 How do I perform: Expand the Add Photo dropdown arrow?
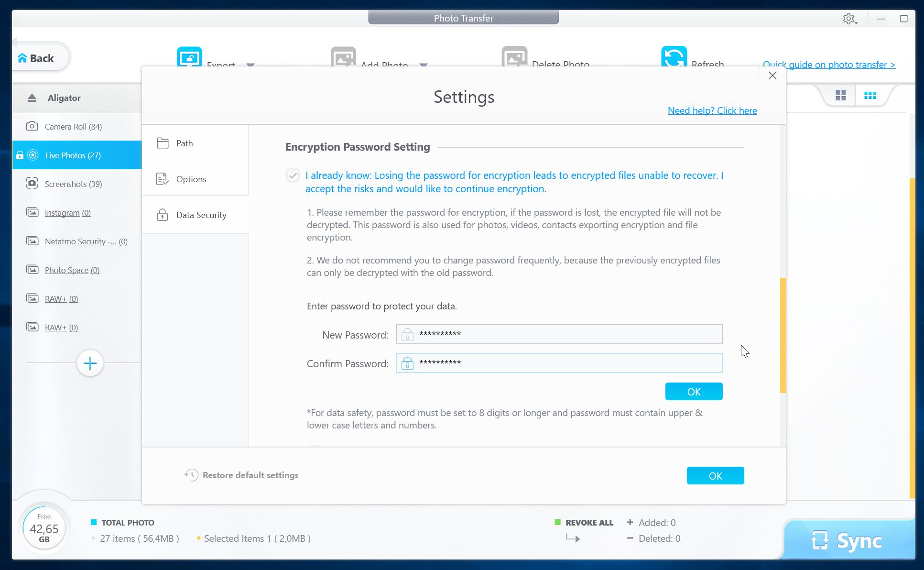coord(424,65)
